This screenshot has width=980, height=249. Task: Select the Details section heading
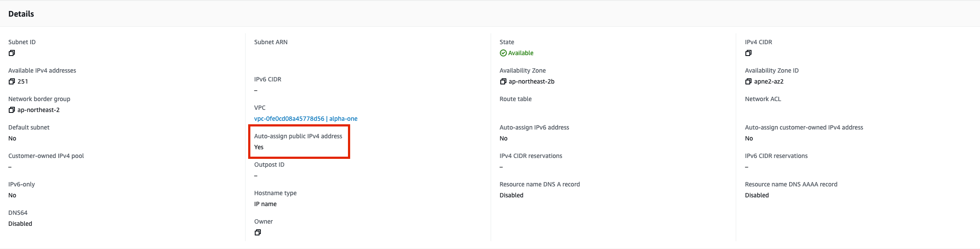pos(21,14)
